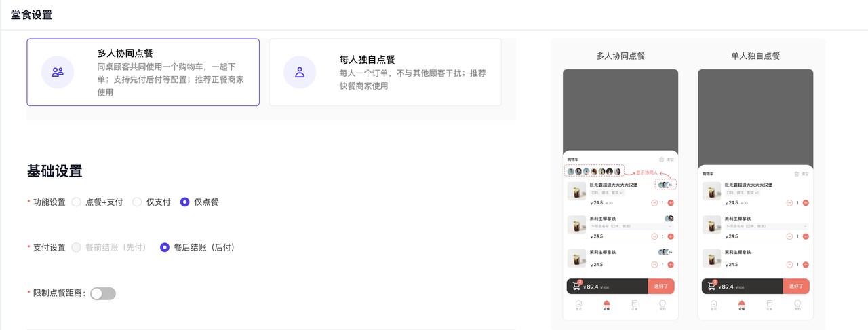
Task: Click the 显示协同人 annotation text in preview
Action: pos(647,172)
